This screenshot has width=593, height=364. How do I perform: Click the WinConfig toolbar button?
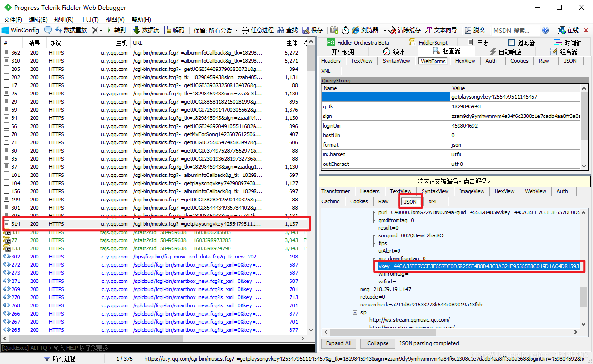point(21,30)
